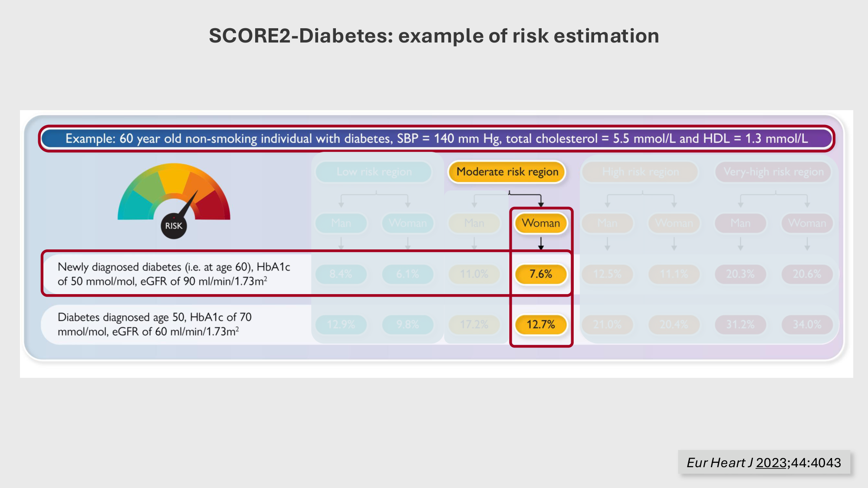Click the black RISK dial knob
The height and width of the screenshot is (488, 868).
coord(174,226)
